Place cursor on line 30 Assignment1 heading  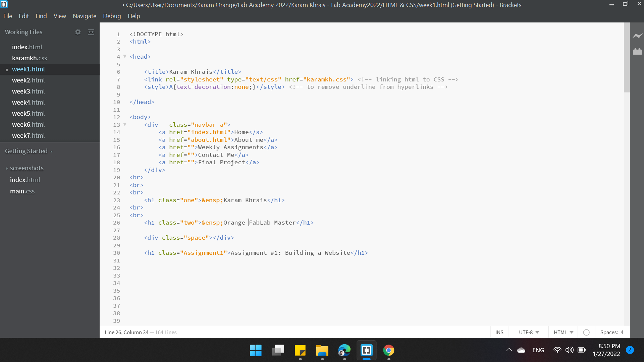pyautogui.click(x=256, y=253)
